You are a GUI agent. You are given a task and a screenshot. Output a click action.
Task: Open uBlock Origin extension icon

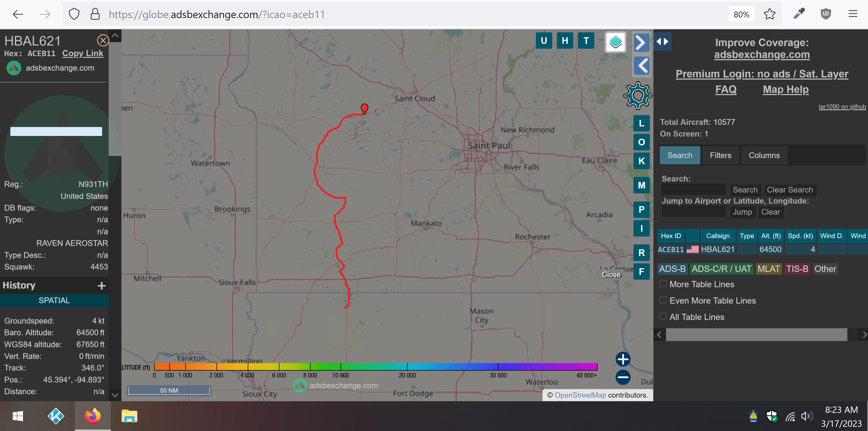(825, 14)
